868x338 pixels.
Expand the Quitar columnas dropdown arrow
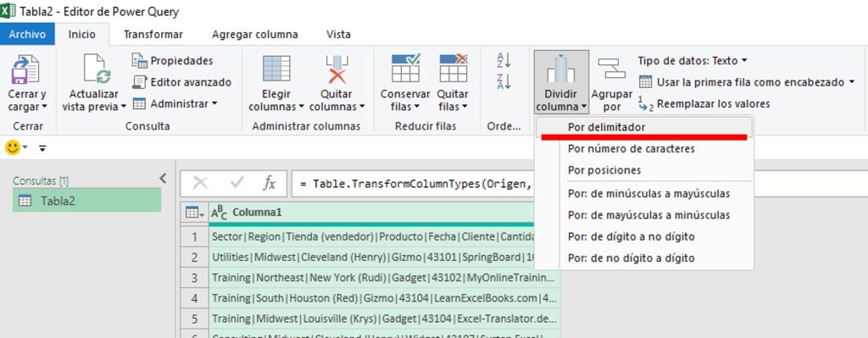[362, 107]
